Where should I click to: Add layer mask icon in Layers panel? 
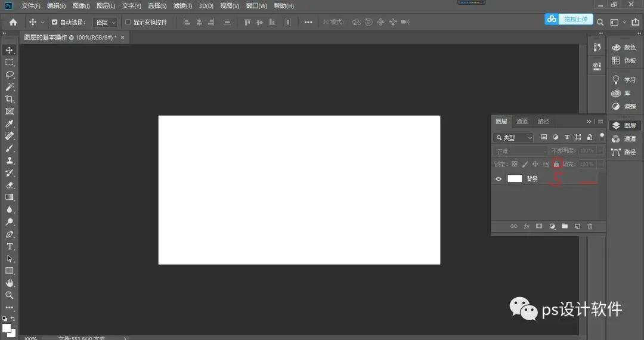point(539,226)
